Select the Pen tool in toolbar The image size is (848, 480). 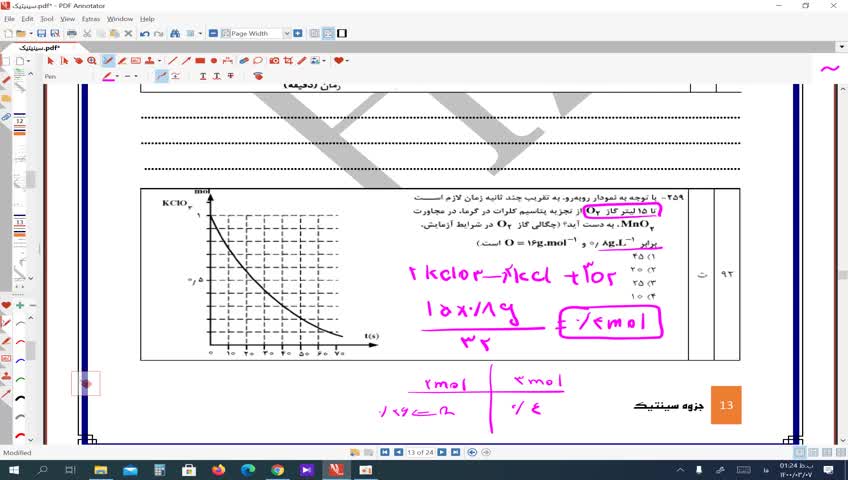pos(108,61)
